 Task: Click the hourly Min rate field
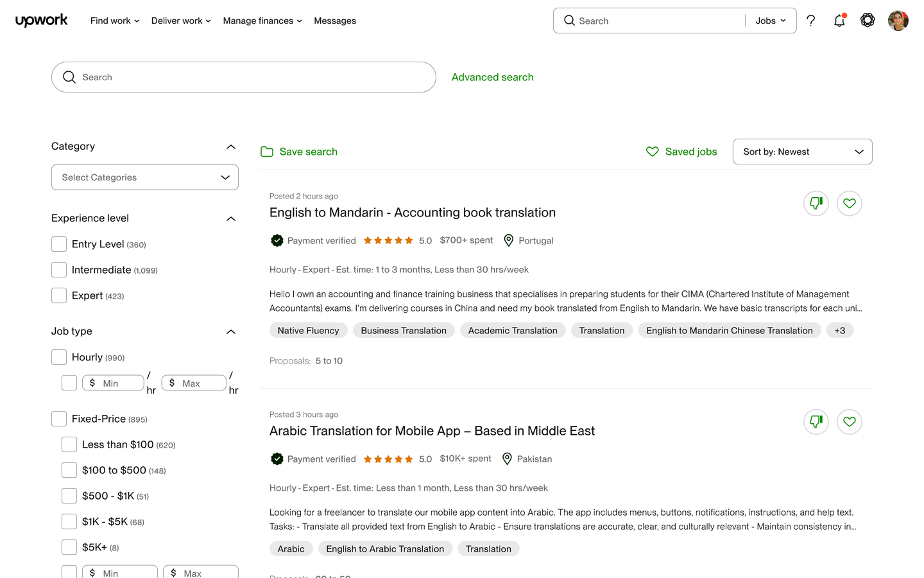click(113, 383)
